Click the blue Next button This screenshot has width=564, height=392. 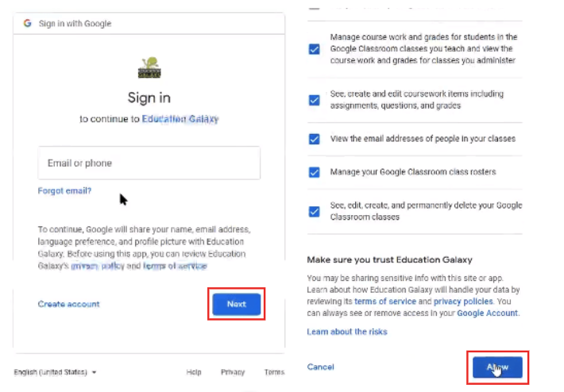[x=236, y=304]
